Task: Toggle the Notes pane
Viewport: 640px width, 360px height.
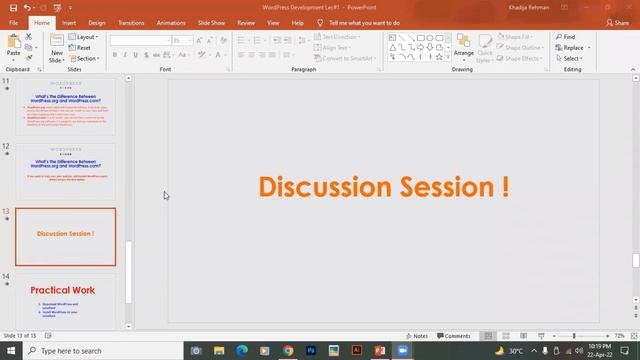Action: [417, 336]
